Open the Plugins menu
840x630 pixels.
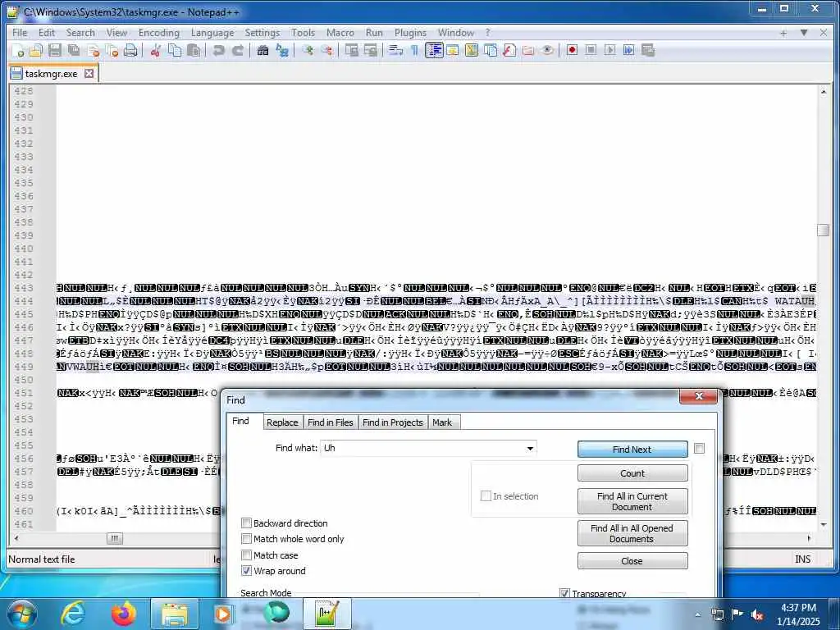[410, 33]
